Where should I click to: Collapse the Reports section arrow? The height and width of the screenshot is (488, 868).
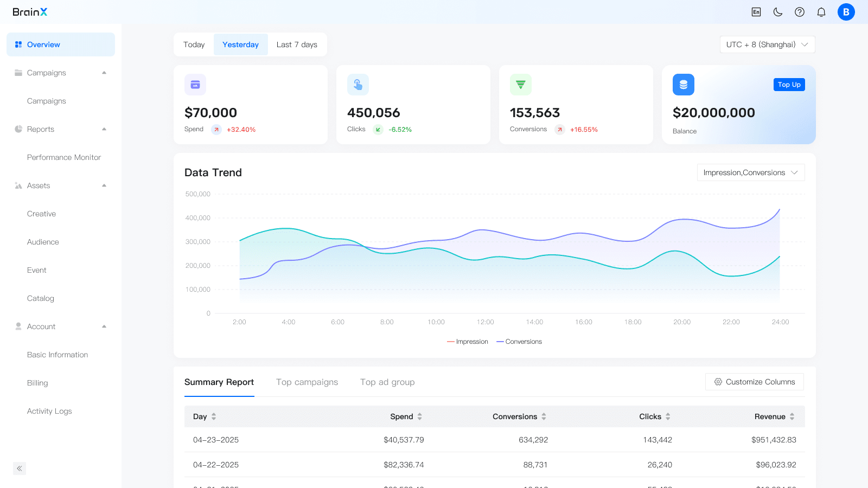pos(104,129)
